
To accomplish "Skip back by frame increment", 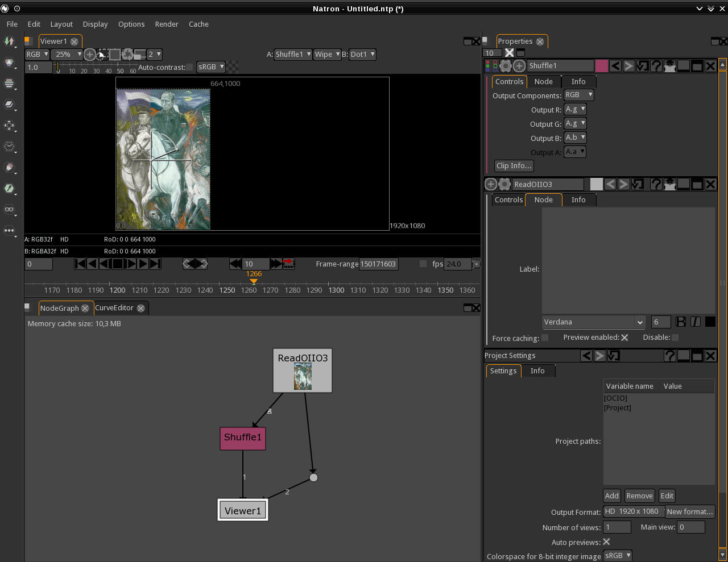I will (235, 264).
